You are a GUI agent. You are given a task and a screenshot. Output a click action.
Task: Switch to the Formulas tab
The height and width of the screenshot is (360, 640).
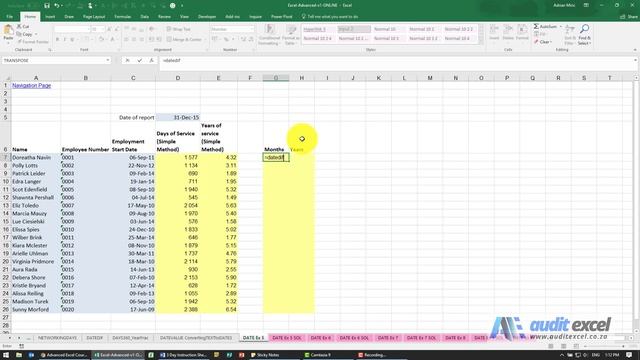pyautogui.click(x=122, y=17)
